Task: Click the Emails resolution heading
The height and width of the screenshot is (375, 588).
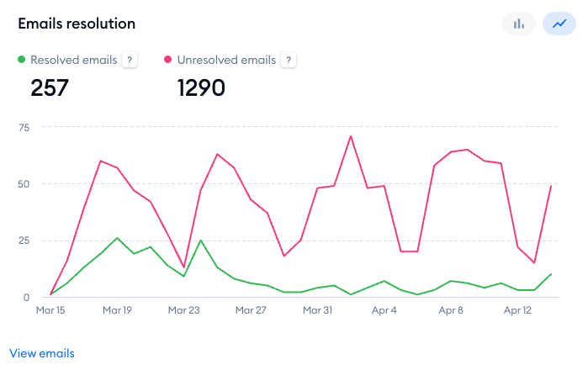Action: coord(77,24)
